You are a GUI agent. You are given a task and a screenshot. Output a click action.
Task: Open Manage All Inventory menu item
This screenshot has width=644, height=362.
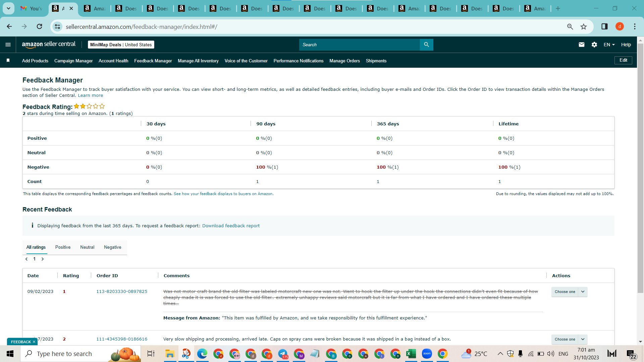[x=198, y=61]
